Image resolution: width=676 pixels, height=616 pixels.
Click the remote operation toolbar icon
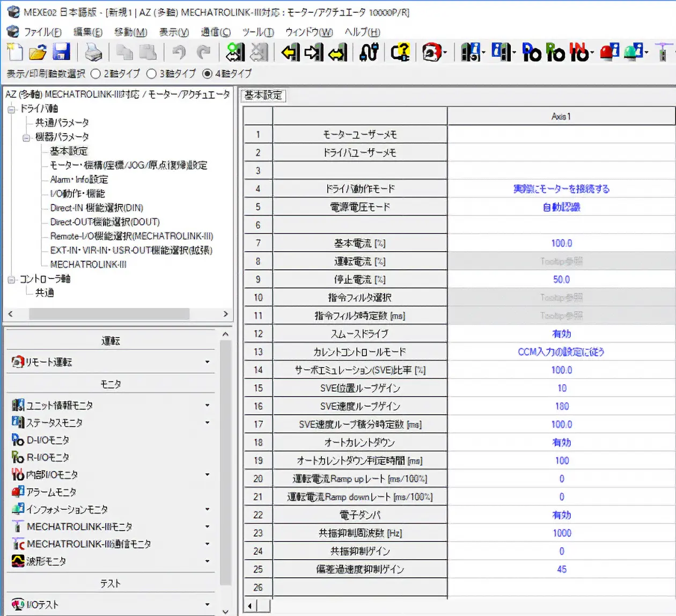(431, 52)
